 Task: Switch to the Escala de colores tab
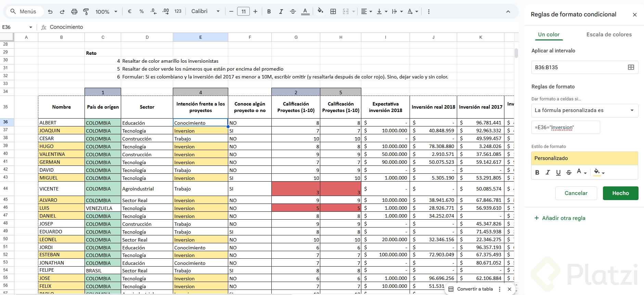click(609, 35)
